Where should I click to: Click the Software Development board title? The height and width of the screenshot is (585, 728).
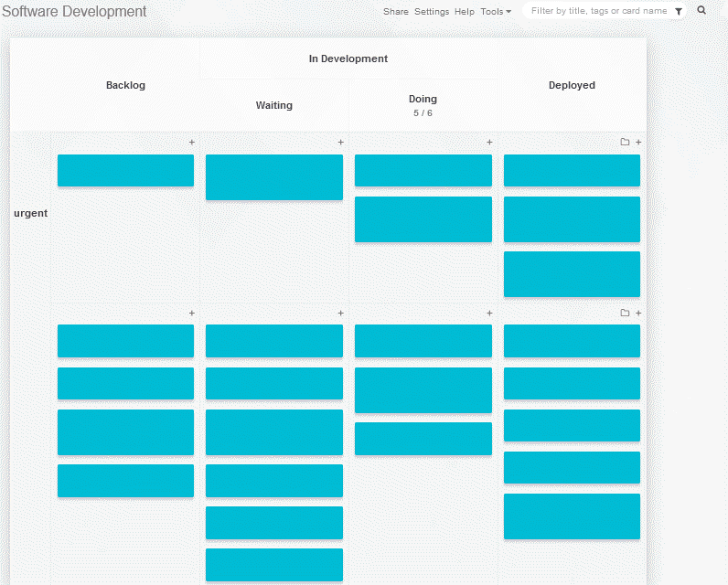pos(74,11)
